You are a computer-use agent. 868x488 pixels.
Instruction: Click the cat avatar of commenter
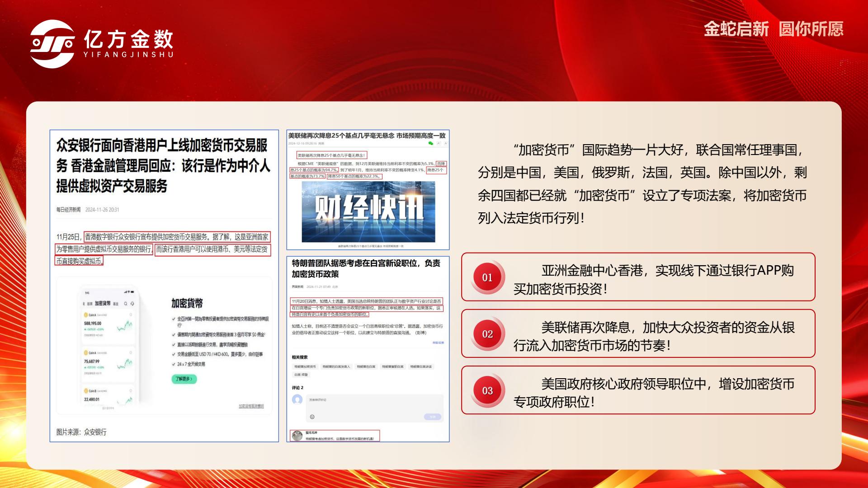(x=297, y=436)
